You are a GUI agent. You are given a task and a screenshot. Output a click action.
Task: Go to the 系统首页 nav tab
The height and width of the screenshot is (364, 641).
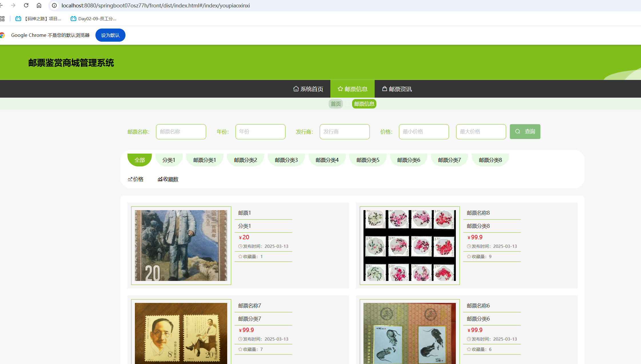[308, 89]
